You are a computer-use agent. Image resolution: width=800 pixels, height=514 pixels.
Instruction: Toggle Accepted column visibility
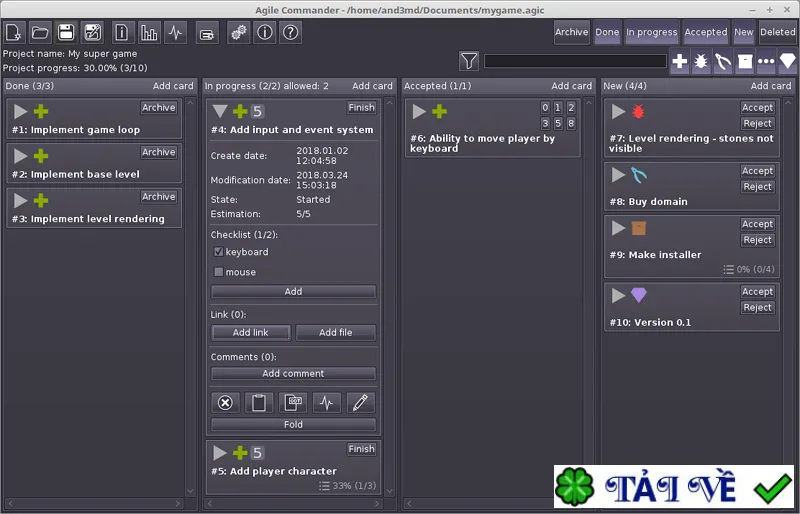(x=706, y=32)
